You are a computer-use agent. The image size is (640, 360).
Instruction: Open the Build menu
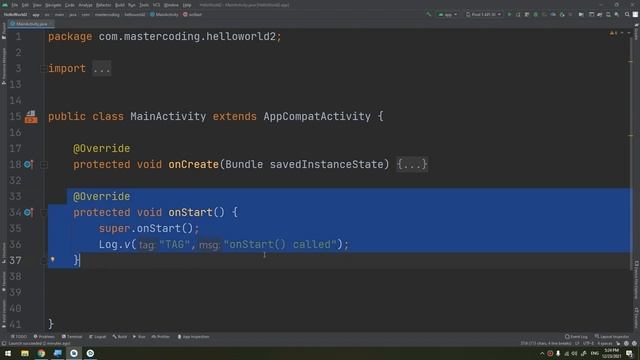(x=120, y=5)
